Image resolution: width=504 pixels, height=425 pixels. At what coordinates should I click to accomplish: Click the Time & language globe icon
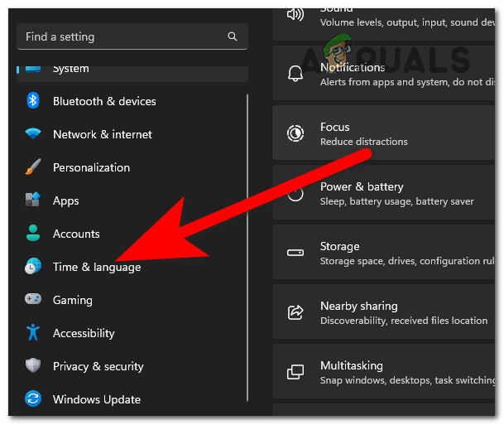pyautogui.click(x=33, y=266)
